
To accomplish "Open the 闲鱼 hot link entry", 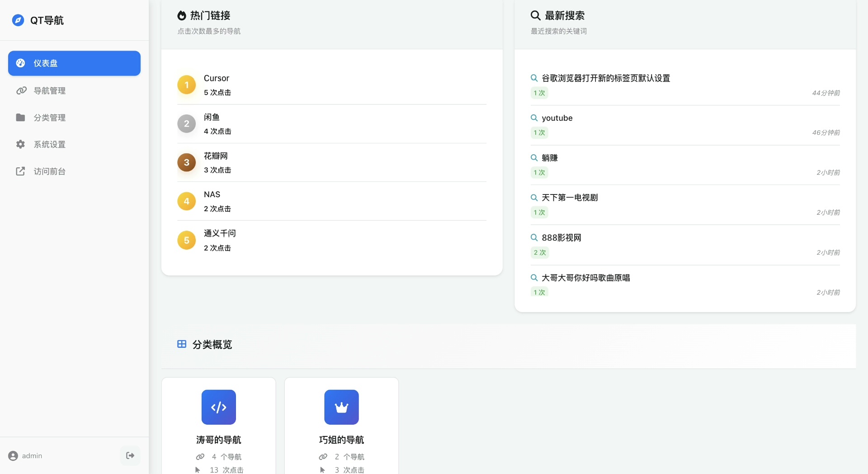I will [212, 117].
